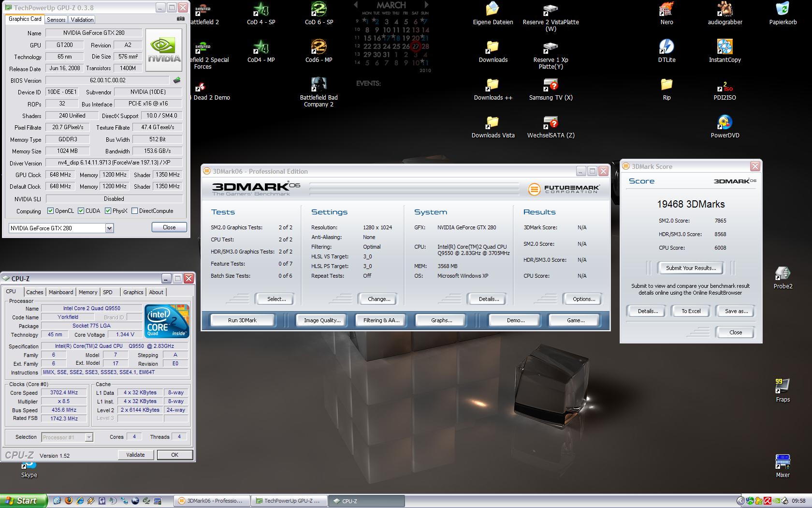Go to previous month in calendar widget
This screenshot has width=812, height=508.
pyautogui.click(x=356, y=5)
